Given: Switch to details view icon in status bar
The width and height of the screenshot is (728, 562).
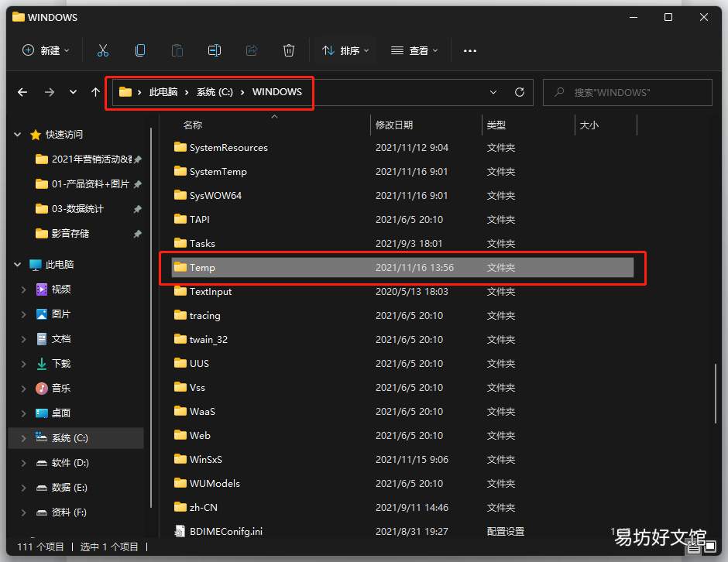Looking at the screenshot, I should (x=694, y=547).
